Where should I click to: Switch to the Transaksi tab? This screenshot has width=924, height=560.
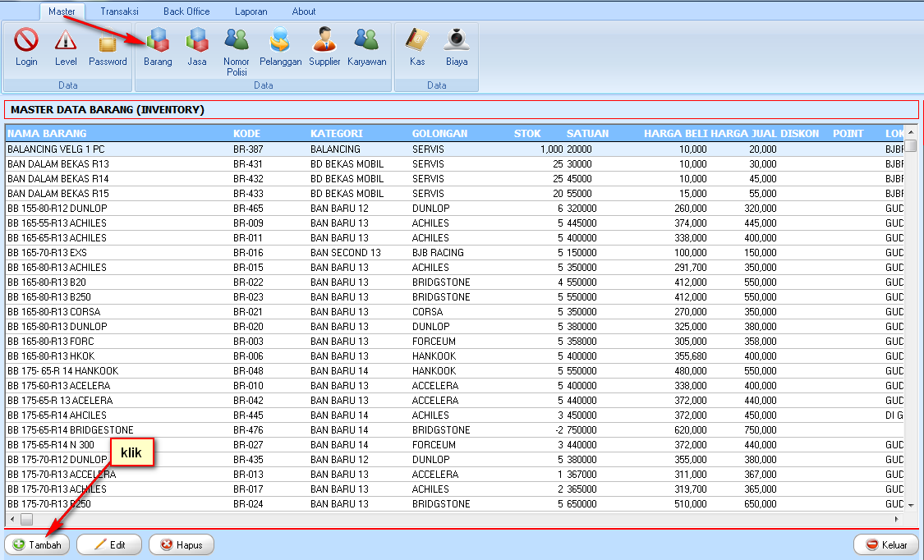(119, 11)
